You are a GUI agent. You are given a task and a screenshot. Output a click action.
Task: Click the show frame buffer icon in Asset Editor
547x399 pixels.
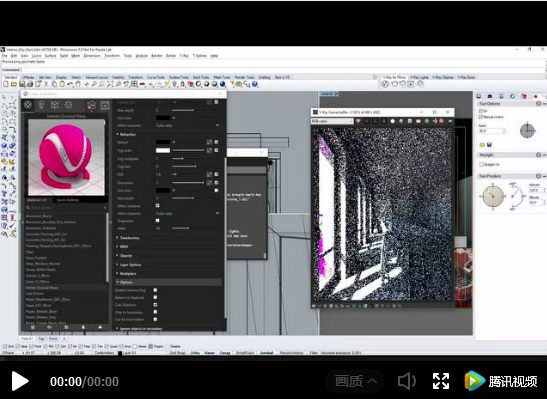[105, 105]
